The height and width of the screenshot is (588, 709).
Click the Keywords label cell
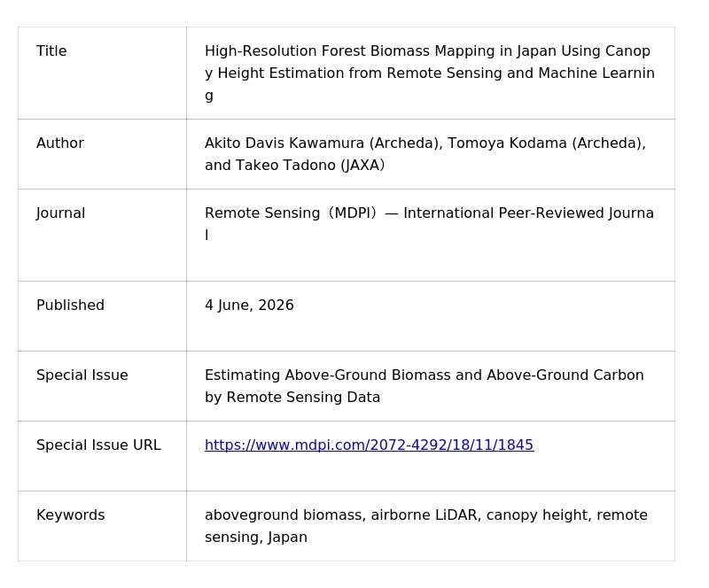102,526
